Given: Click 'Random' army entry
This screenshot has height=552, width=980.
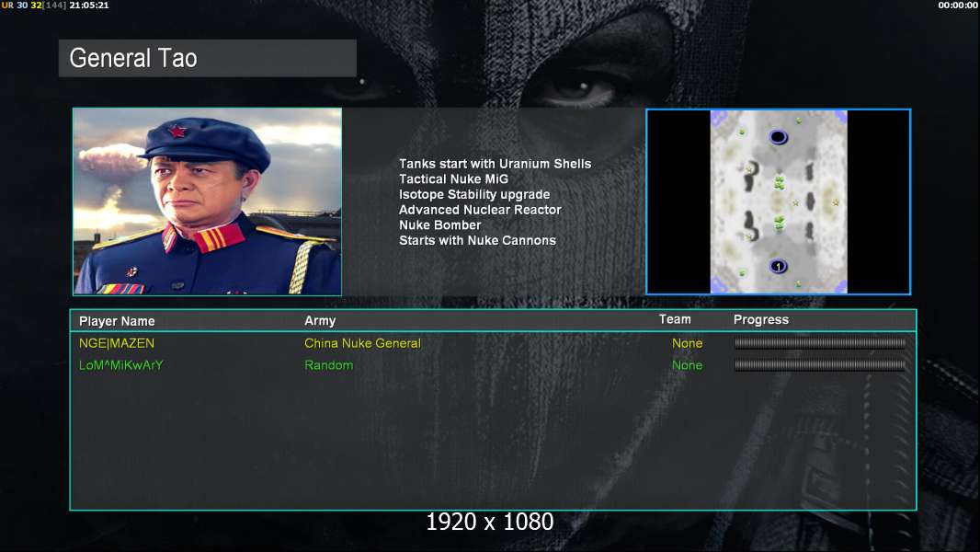Looking at the screenshot, I should [x=329, y=365].
